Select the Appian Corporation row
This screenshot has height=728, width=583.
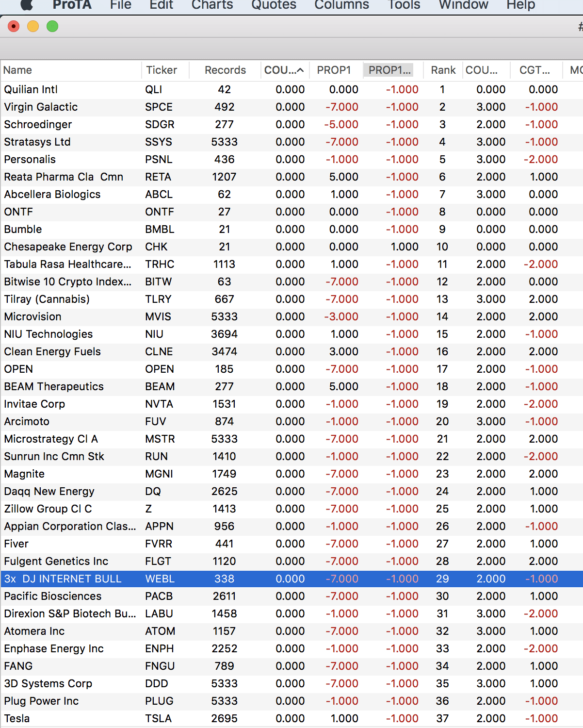click(x=291, y=527)
